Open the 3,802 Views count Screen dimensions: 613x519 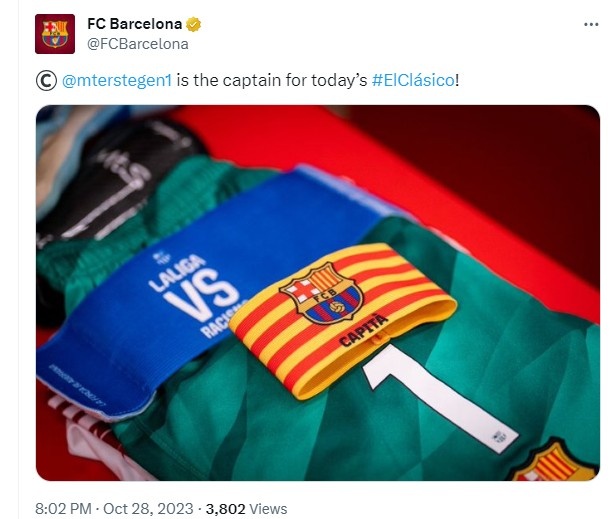pos(246,508)
